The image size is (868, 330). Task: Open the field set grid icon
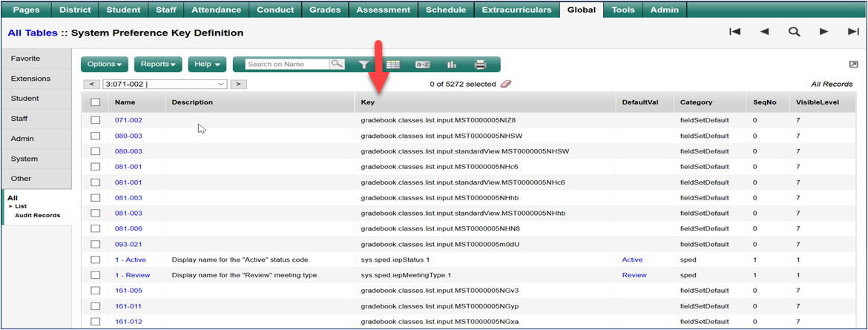point(392,65)
